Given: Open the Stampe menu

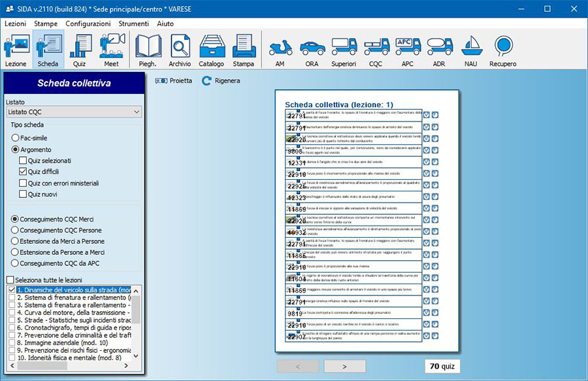Looking at the screenshot, I should point(46,24).
